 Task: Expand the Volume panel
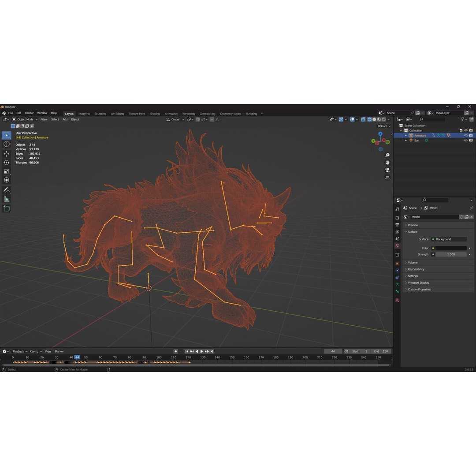click(438, 263)
